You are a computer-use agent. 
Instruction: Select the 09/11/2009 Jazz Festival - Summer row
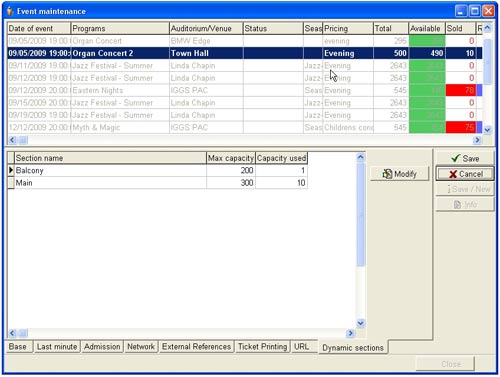(245, 66)
